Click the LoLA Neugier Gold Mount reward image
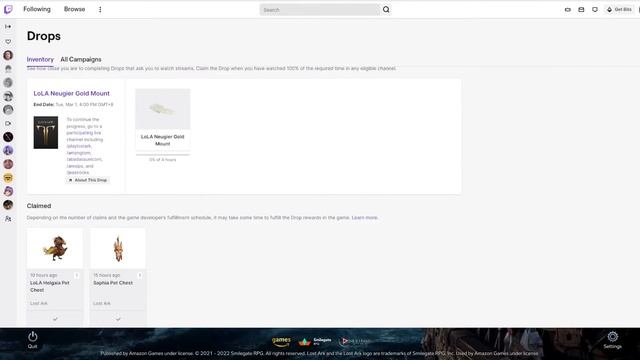Screen dimensions: 640x360 162,109
